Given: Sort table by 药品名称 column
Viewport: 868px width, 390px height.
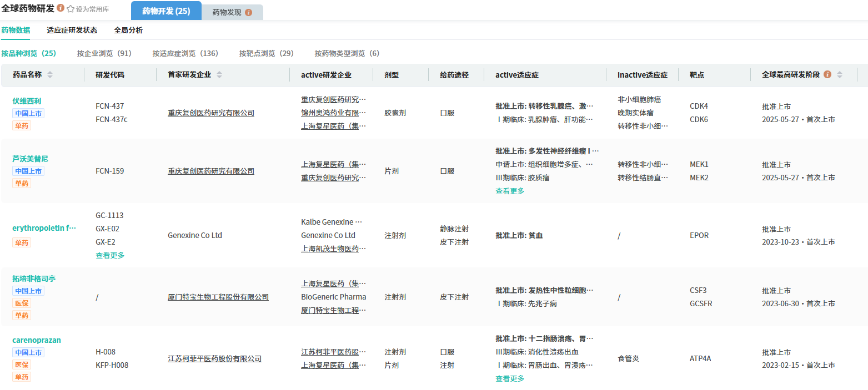Looking at the screenshot, I should pyautogui.click(x=50, y=75).
